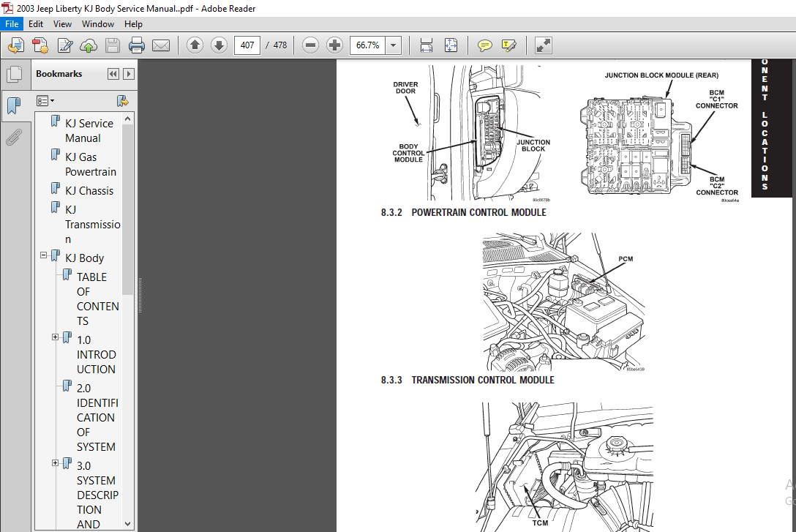Select the KJ Service Manual bookmark
The height and width of the screenshot is (532, 796).
89,131
